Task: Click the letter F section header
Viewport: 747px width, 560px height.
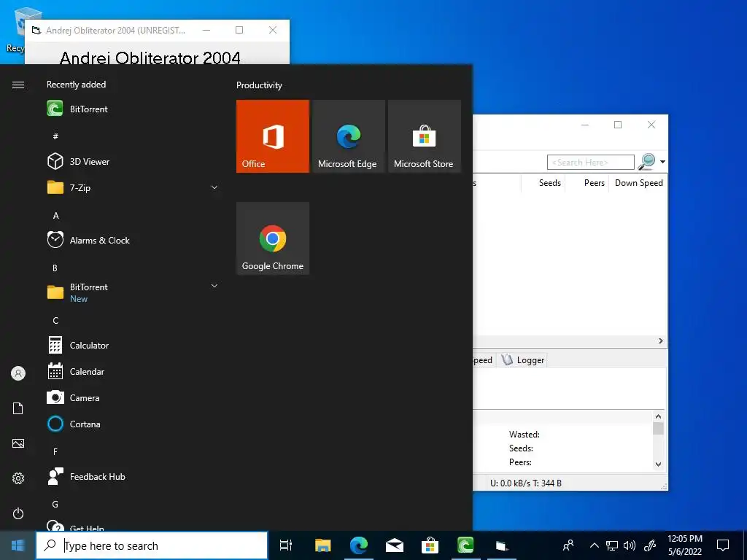Action: point(55,451)
